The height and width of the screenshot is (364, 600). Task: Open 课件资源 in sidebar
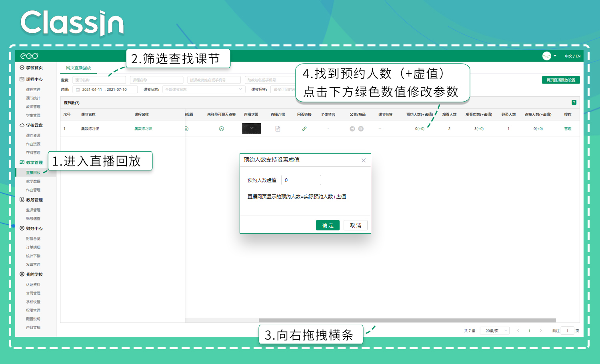coord(33,135)
